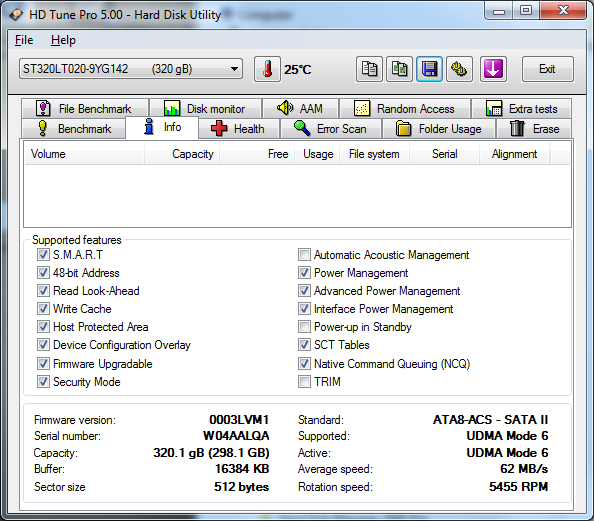Toggle the Write Cache checkbox
Image resolution: width=594 pixels, height=521 pixels.
43,308
